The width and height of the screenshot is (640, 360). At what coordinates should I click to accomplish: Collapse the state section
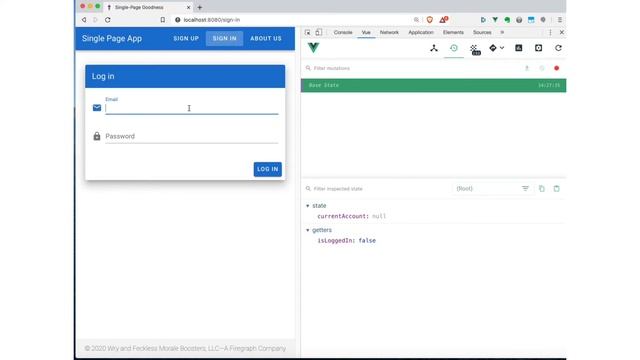[308, 206]
